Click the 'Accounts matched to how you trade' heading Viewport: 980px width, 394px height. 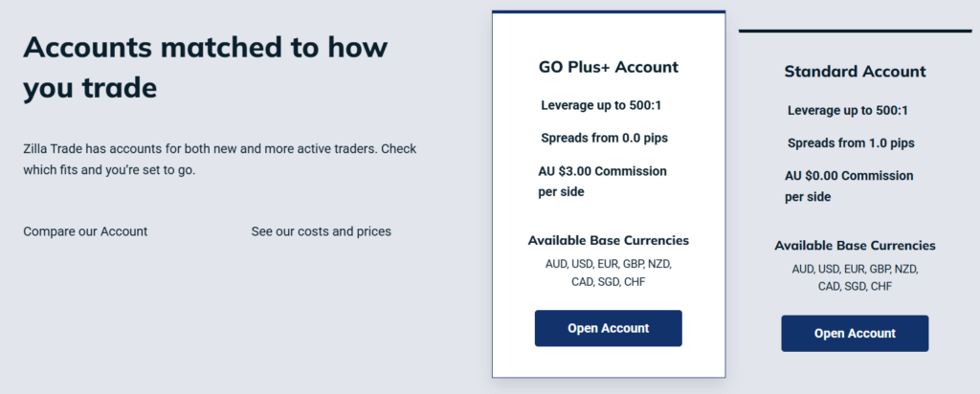coord(211,67)
